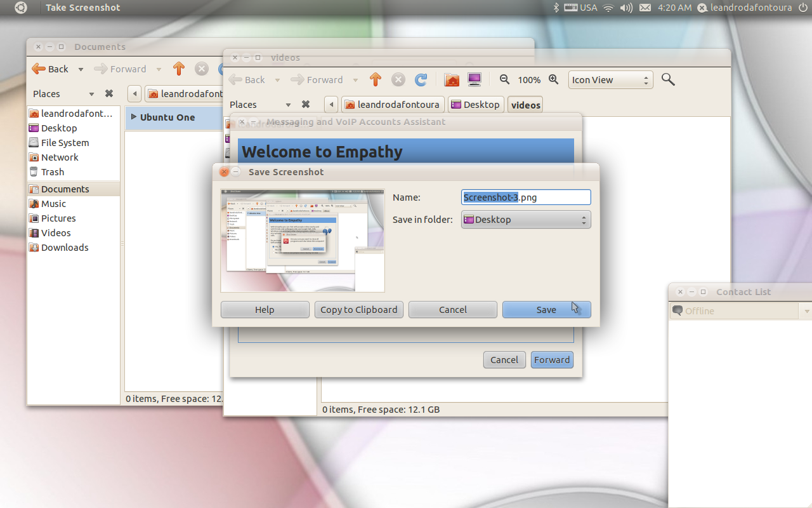Click Forward in the videos window

coord(317,80)
